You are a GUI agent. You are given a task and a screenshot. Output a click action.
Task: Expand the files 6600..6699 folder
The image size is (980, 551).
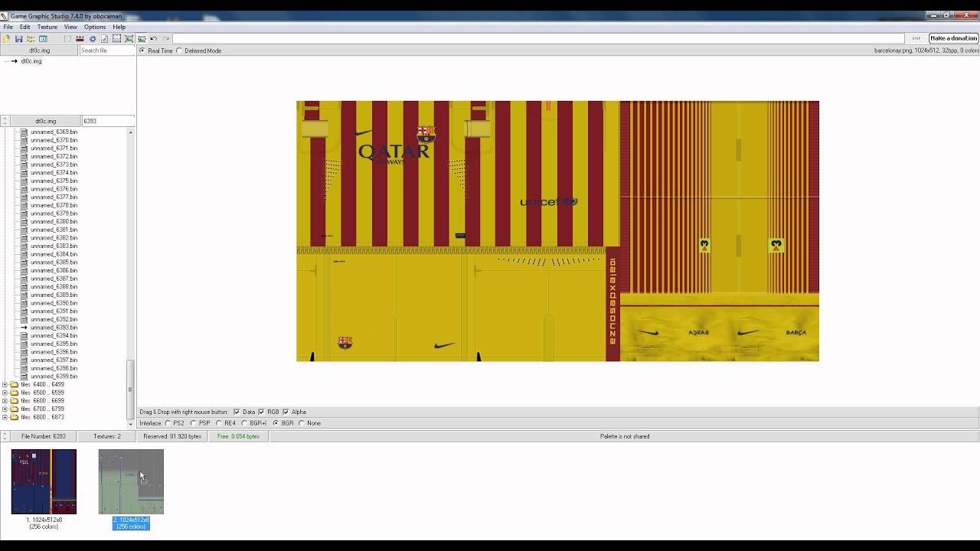tap(5, 401)
